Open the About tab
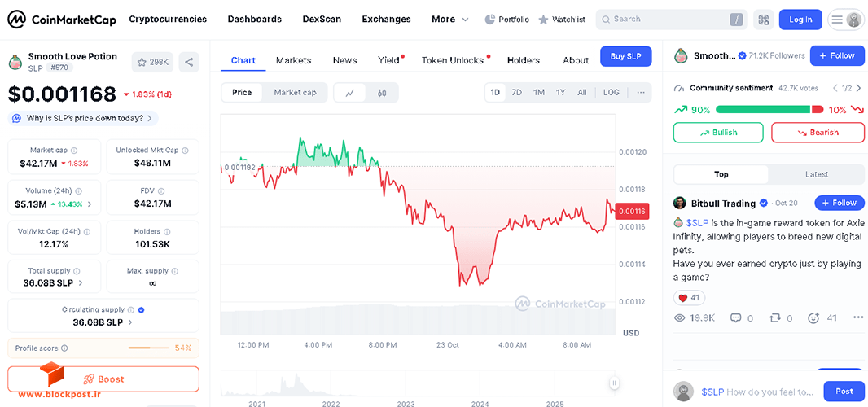This screenshot has width=868, height=407. [x=576, y=60]
